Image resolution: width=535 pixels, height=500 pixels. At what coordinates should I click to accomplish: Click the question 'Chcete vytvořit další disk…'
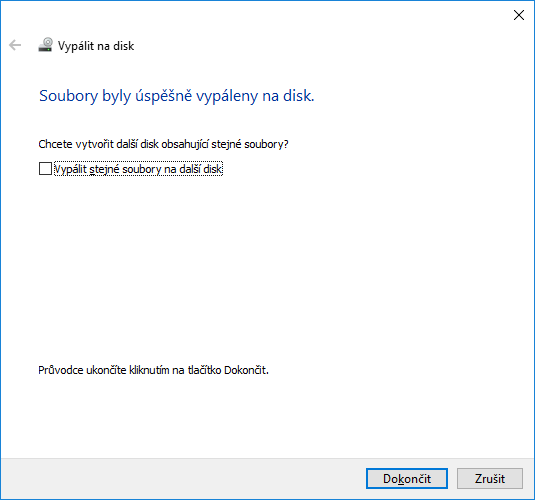click(163, 144)
